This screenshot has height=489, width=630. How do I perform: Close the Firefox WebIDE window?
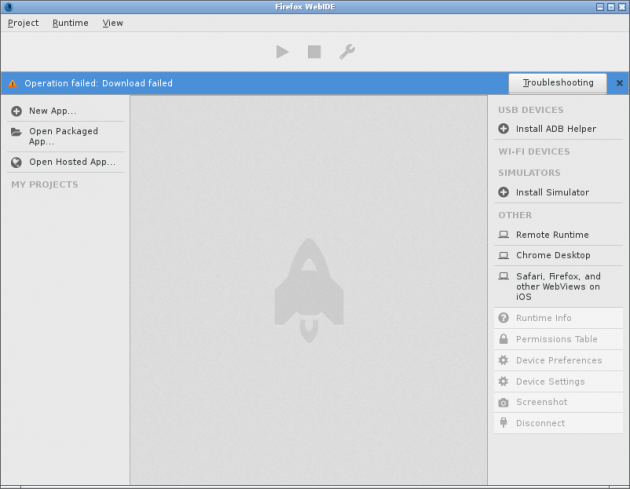(x=622, y=7)
